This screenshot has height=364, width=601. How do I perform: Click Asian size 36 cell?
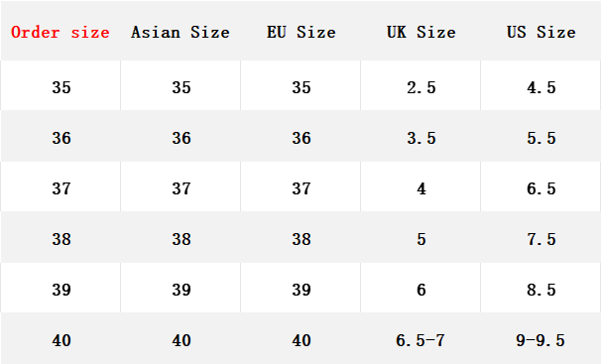(181, 138)
